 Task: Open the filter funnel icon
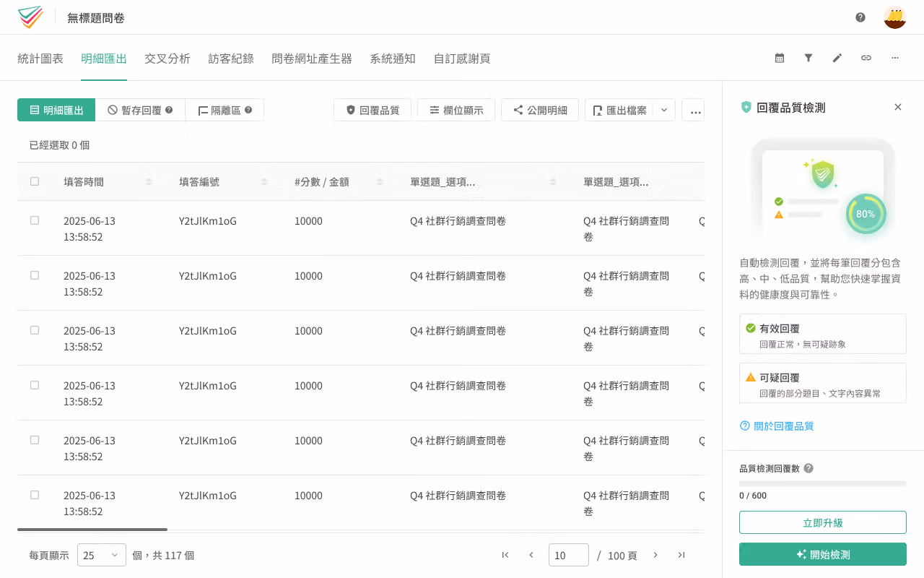click(x=808, y=58)
